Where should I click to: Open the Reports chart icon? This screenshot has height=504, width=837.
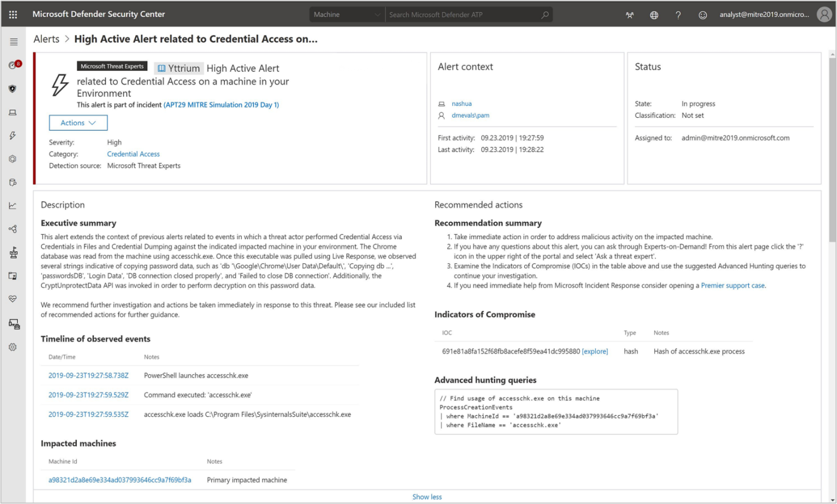[x=13, y=205]
